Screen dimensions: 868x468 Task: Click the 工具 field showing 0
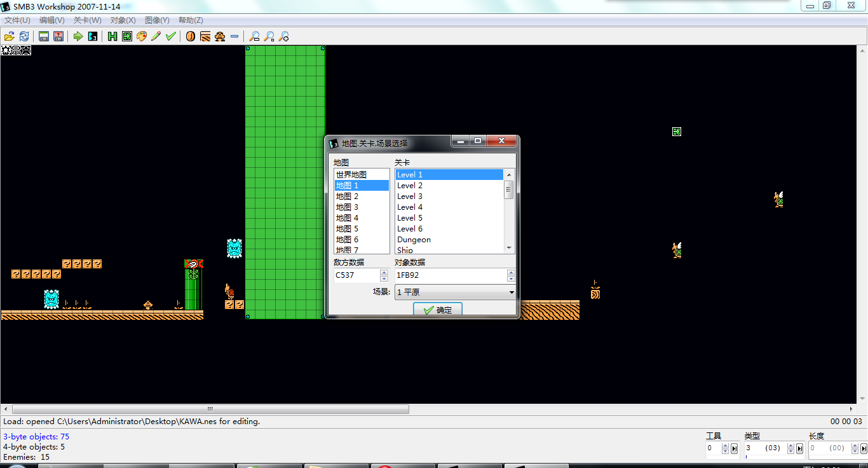tap(714, 448)
